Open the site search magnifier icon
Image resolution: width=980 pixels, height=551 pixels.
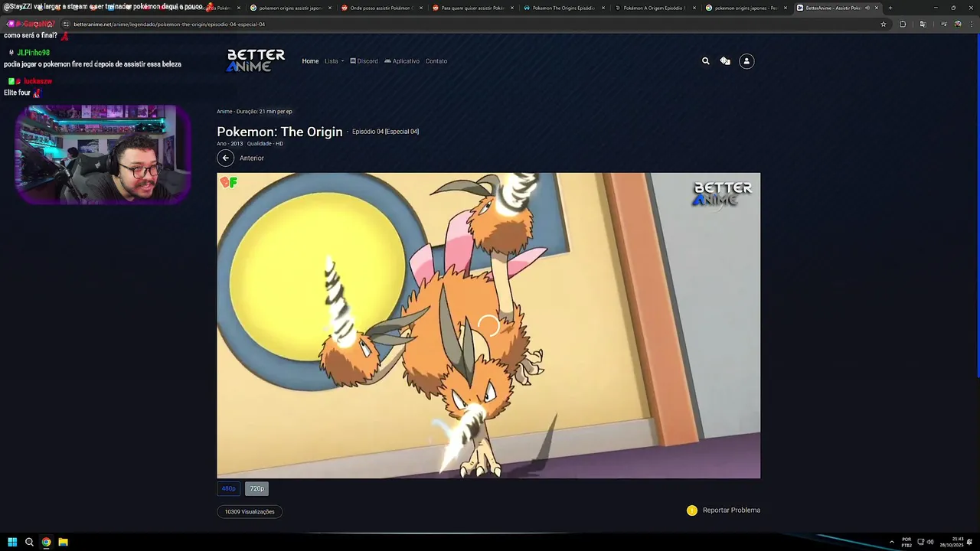pos(706,61)
